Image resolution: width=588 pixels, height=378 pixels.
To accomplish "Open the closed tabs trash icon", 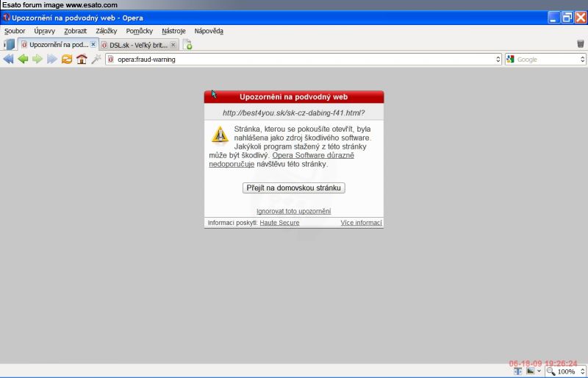I will coord(580,44).
